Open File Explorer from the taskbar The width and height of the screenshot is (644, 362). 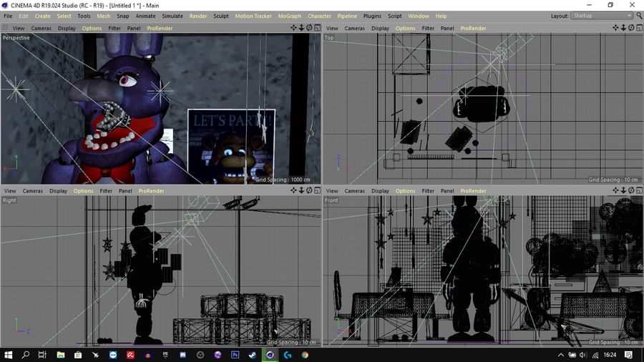[61, 355]
